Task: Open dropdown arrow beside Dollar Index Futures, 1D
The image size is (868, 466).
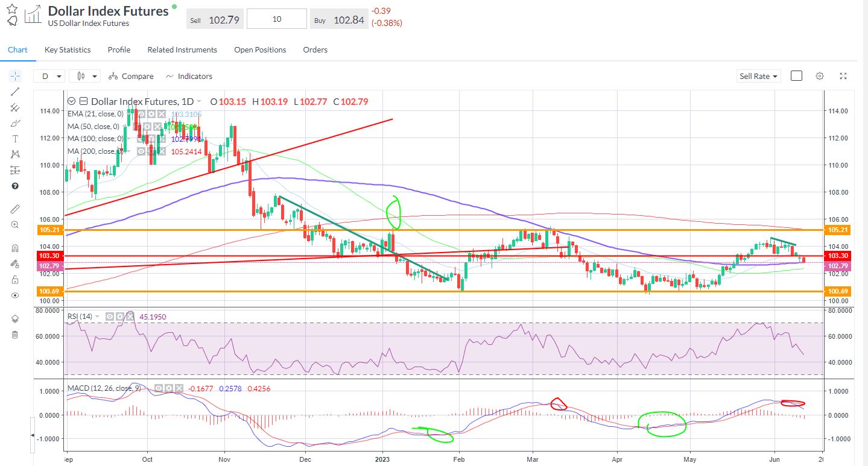Action: click(199, 101)
